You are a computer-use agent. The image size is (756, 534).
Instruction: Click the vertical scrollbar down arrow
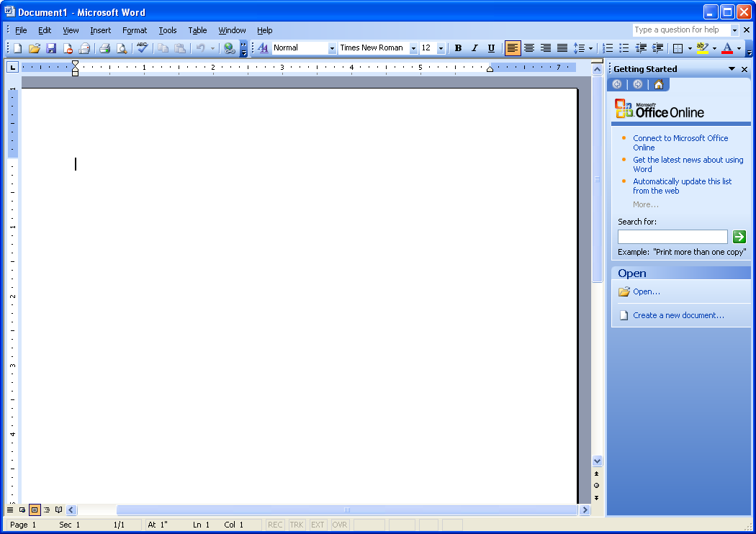click(597, 461)
